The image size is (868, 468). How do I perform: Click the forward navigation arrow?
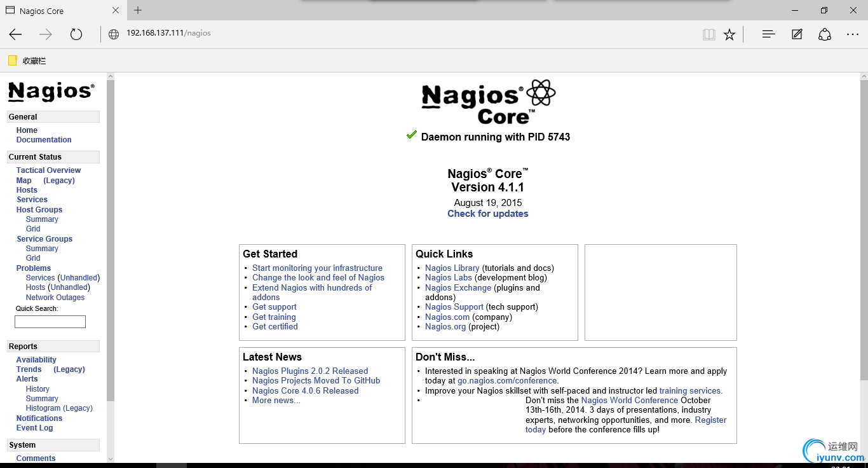coord(46,34)
